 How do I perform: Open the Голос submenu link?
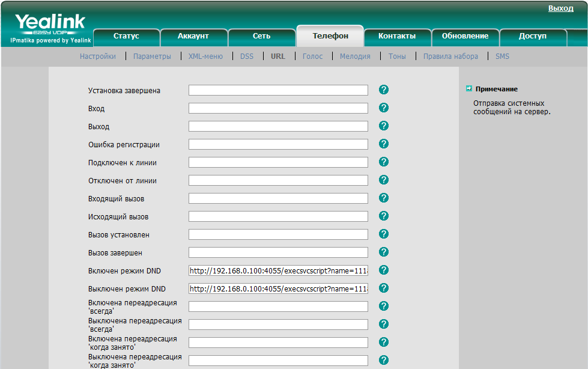[313, 56]
